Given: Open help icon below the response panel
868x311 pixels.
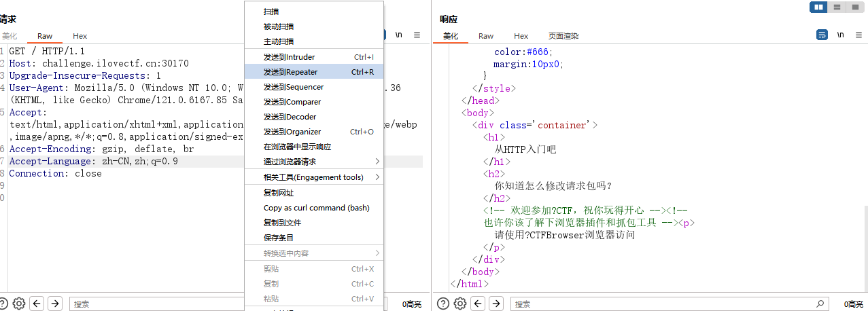Looking at the screenshot, I should pyautogui.click(x=443, y=304).
